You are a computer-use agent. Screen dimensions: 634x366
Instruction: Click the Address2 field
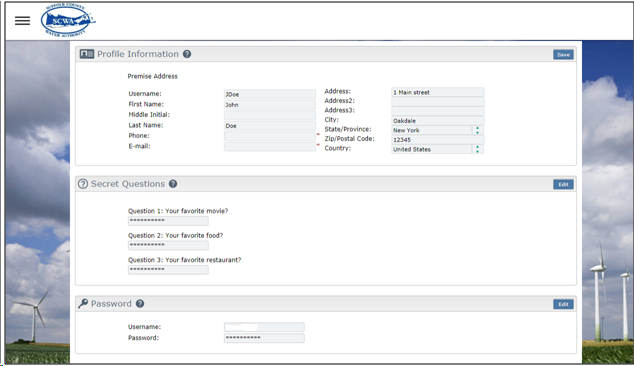point(437,102)
